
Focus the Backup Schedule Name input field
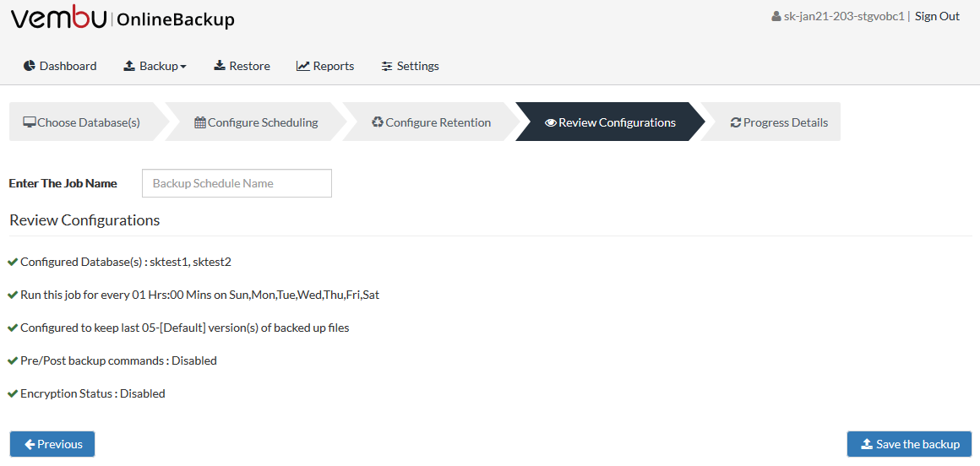(x=237, y=183)
